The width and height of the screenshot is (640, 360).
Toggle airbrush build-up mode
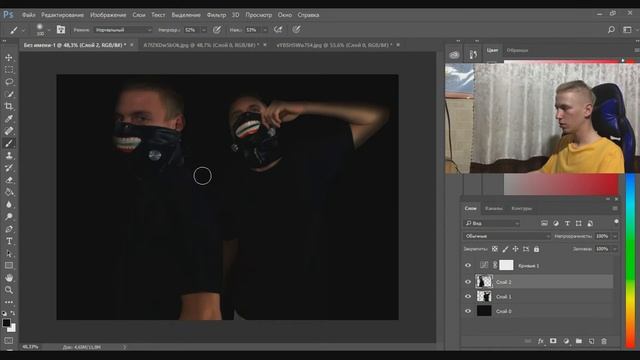pyautogui.click(x=278, y=29)
